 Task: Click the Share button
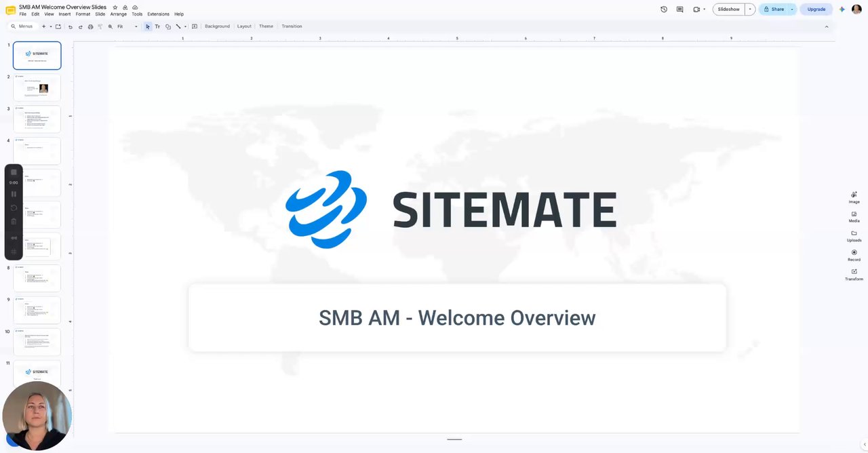[x=774, y=9]
